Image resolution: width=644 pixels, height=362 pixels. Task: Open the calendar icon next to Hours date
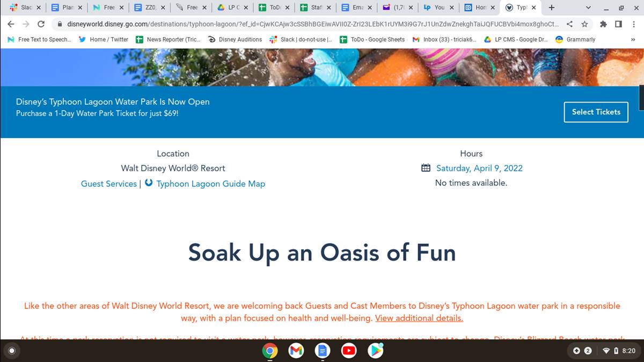(426, 168)
